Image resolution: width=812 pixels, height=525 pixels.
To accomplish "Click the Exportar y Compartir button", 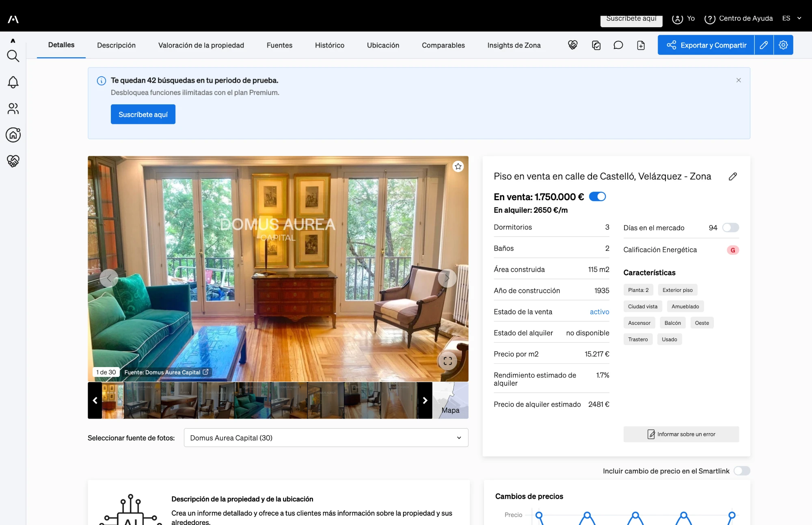I will (706, 45).
